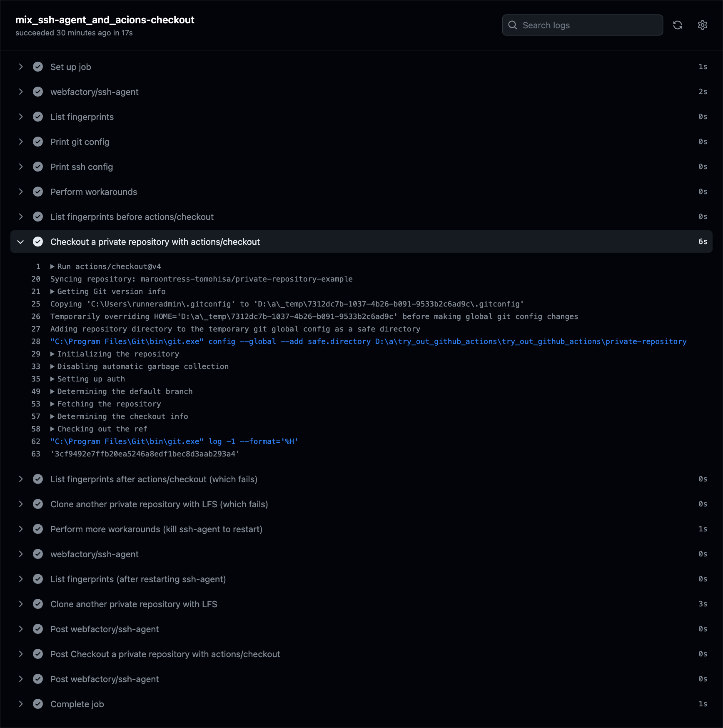Unfold Fetching the repository log group

(52, 404)
